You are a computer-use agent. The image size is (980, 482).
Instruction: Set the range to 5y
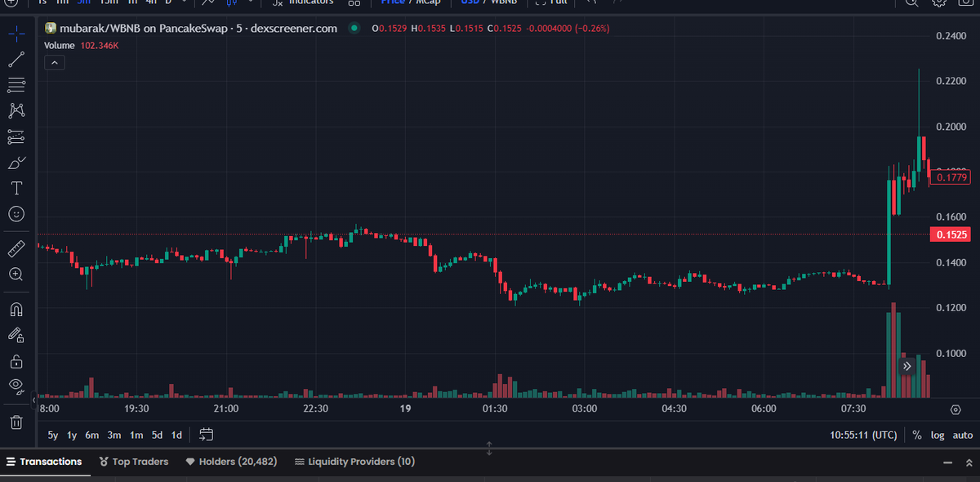(x=53, y=435)
